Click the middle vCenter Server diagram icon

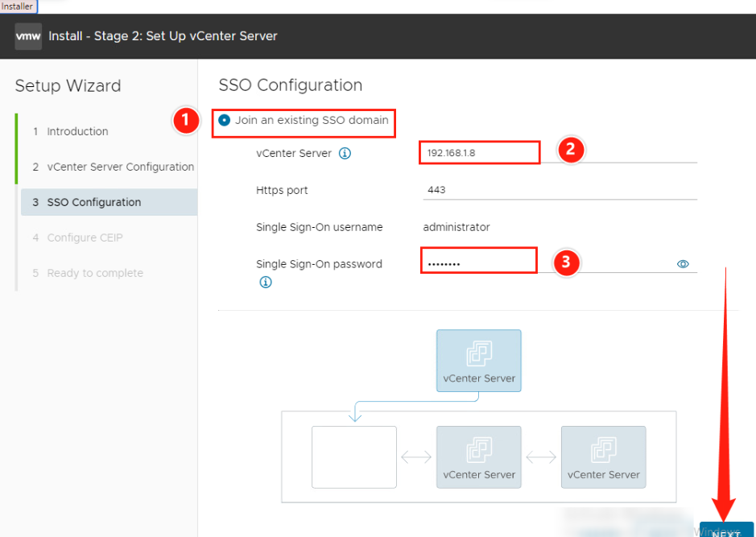478,456
